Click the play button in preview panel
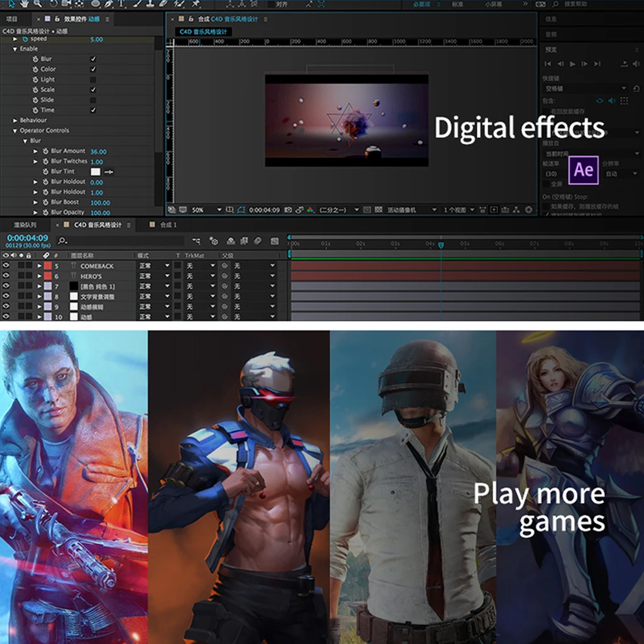The height and width of the screenshot is (644, 644). click(x=572, y=64)
